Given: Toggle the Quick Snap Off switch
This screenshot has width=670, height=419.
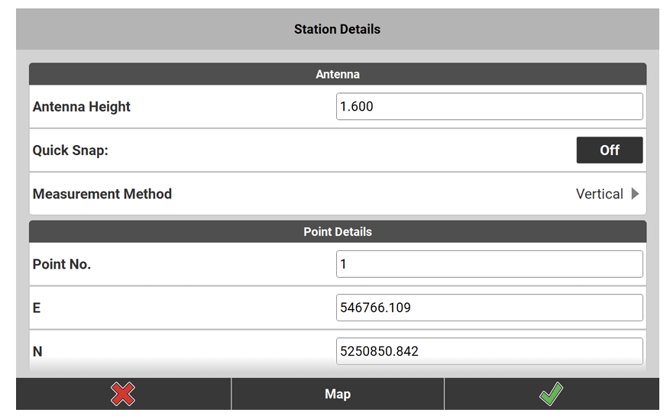Looking at the screenshot, I should coord(609,150).
